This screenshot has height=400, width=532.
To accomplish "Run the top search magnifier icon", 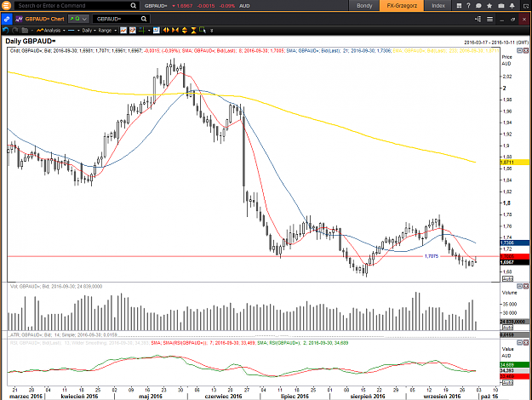I will pos(134,5).
